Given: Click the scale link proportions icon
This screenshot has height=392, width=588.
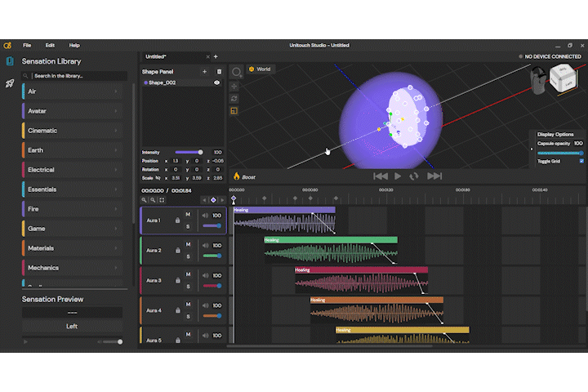Looking at the screenshot, I should 158,178.
